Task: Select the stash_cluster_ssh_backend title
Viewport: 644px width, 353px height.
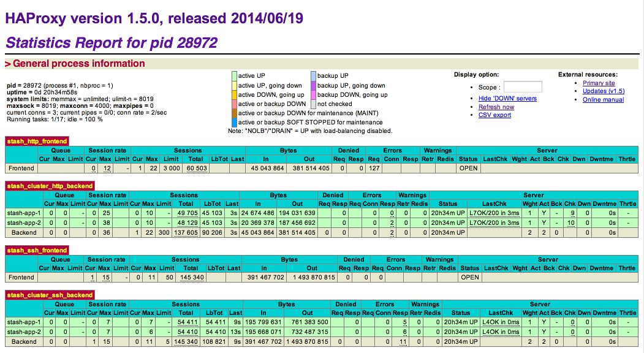Action: (x=50, y=295)
